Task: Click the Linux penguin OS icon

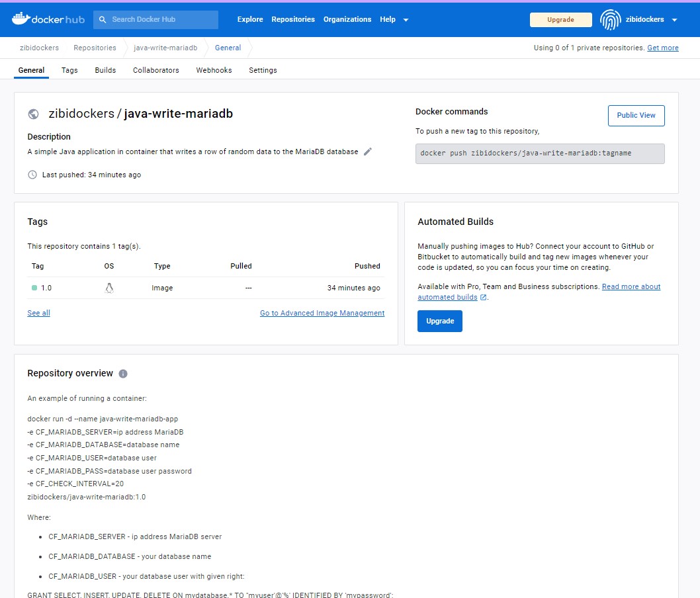Action: [109, 288]
